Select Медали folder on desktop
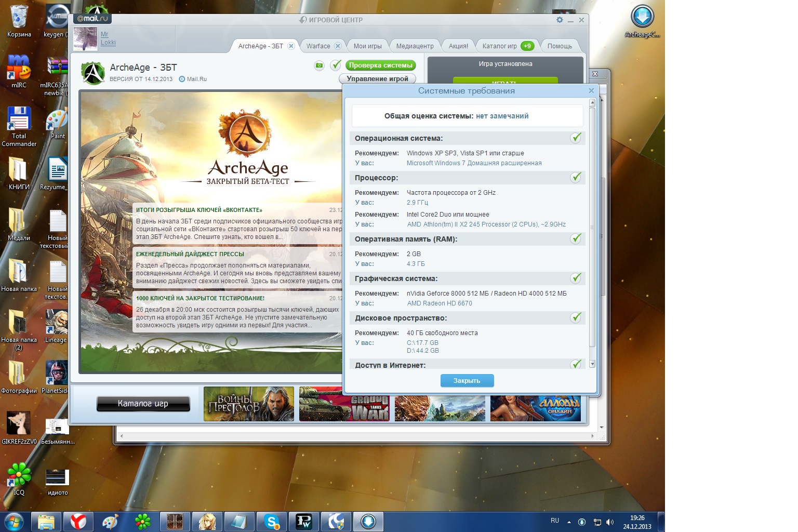The width and height of the screenshot is (798, 532). (19, 224)
